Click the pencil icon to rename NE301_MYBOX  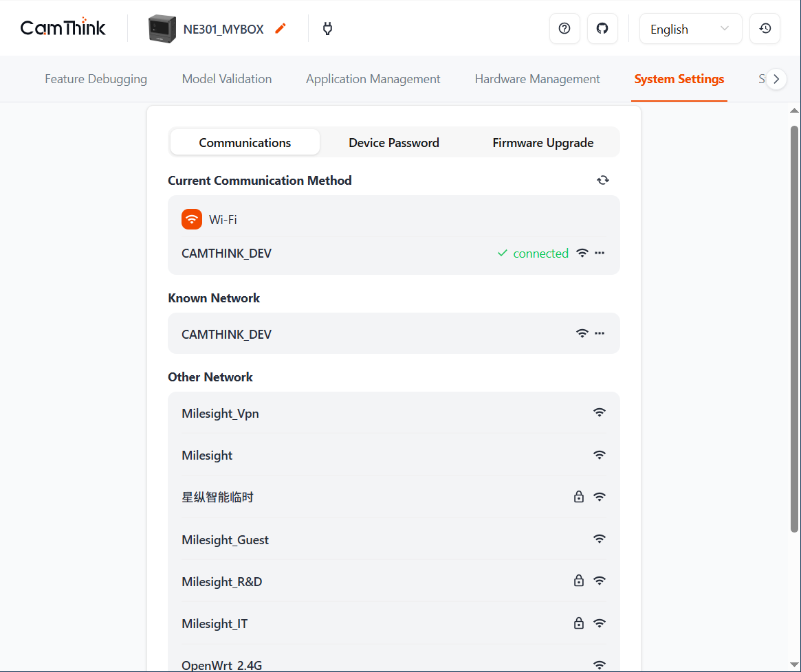[x=280, y=29]
